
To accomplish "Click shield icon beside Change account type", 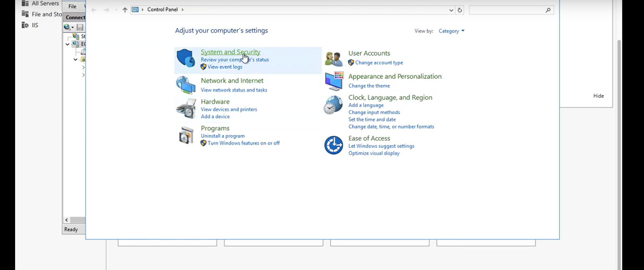I will (x=351, y=62).
